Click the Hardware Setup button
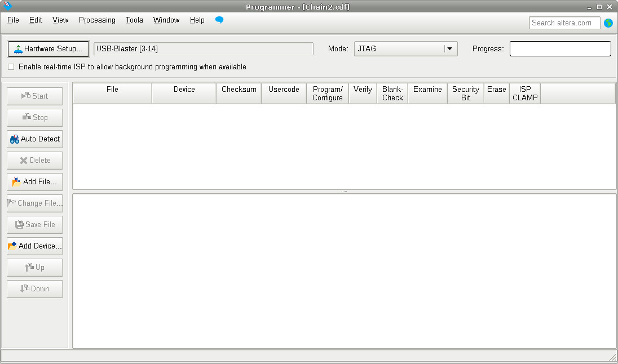Image resolution: width=618 pixels, height=364 pixels. [x=48, y=49]
